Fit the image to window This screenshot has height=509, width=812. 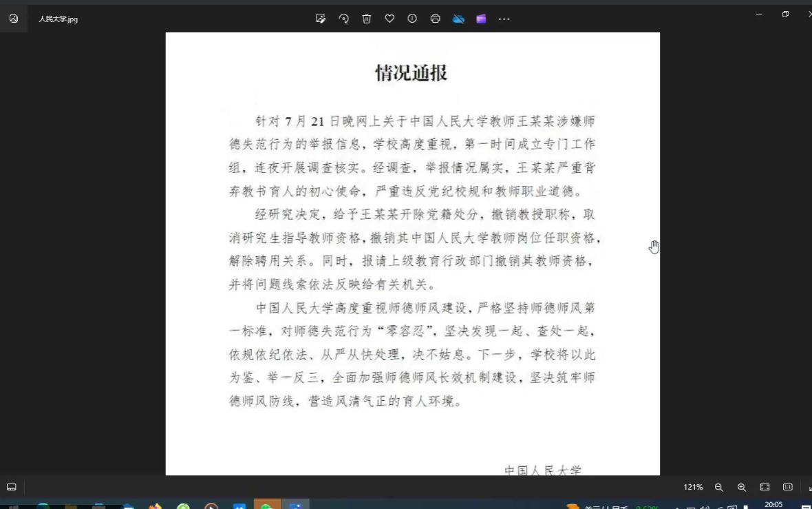765,487
